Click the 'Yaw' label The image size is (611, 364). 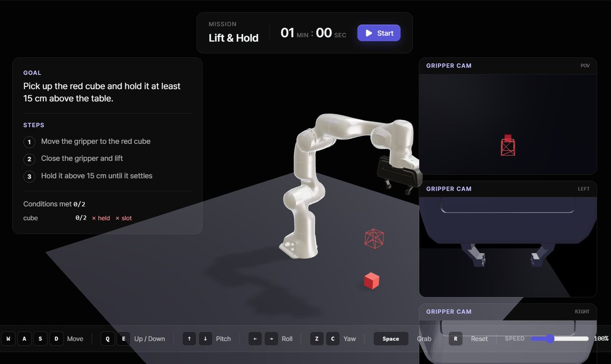pyautogui.click(x=350, y=339)
